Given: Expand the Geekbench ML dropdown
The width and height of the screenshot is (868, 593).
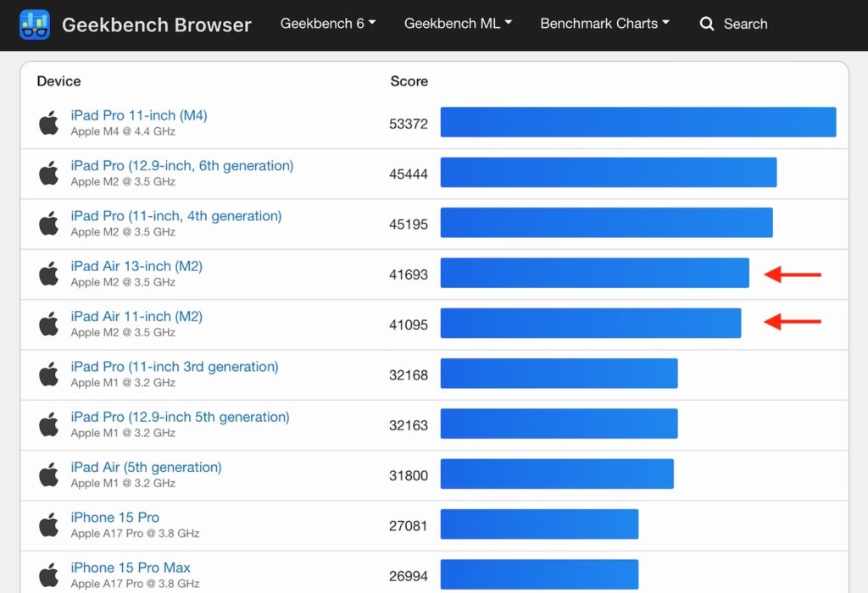Looking at the screenshot, I should click(458, 23).
